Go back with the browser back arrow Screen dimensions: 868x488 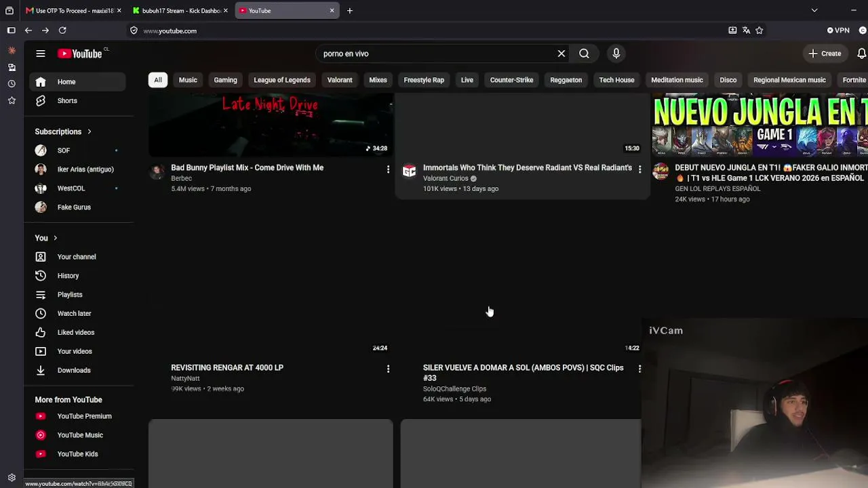[28, 30]
